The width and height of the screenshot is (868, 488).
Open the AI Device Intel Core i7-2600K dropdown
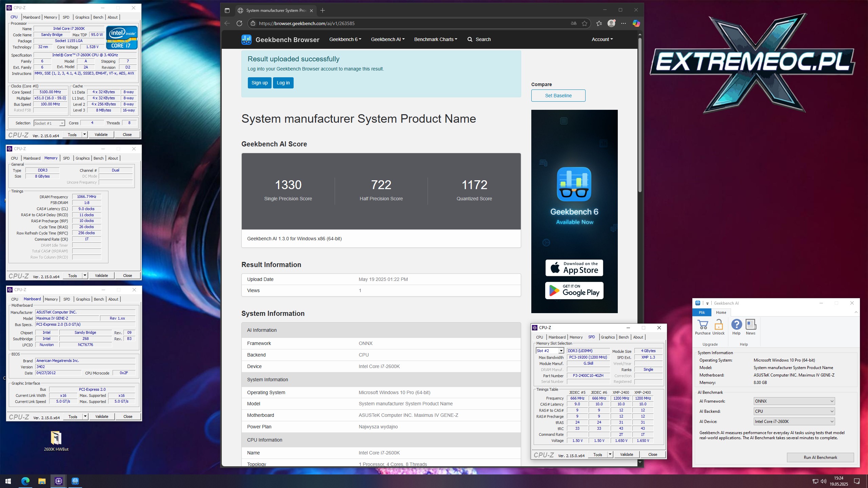(794, 422)
